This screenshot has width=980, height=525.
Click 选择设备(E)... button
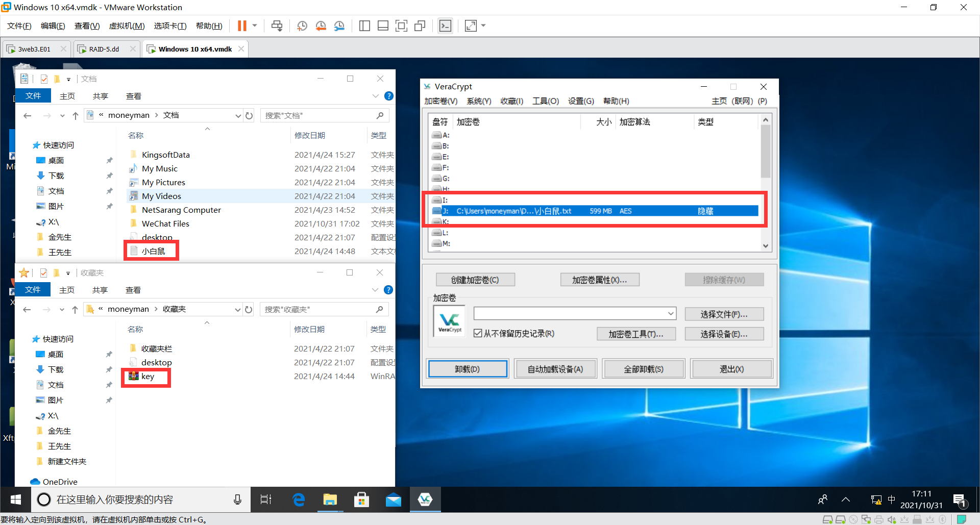pos(724,334)
